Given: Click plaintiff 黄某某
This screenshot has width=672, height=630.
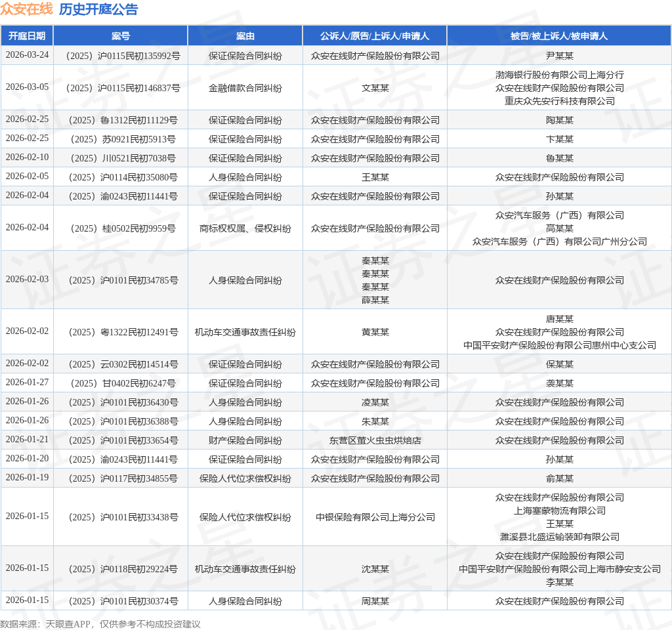Looking at the screenshot, I should click(x=375, y=332).
